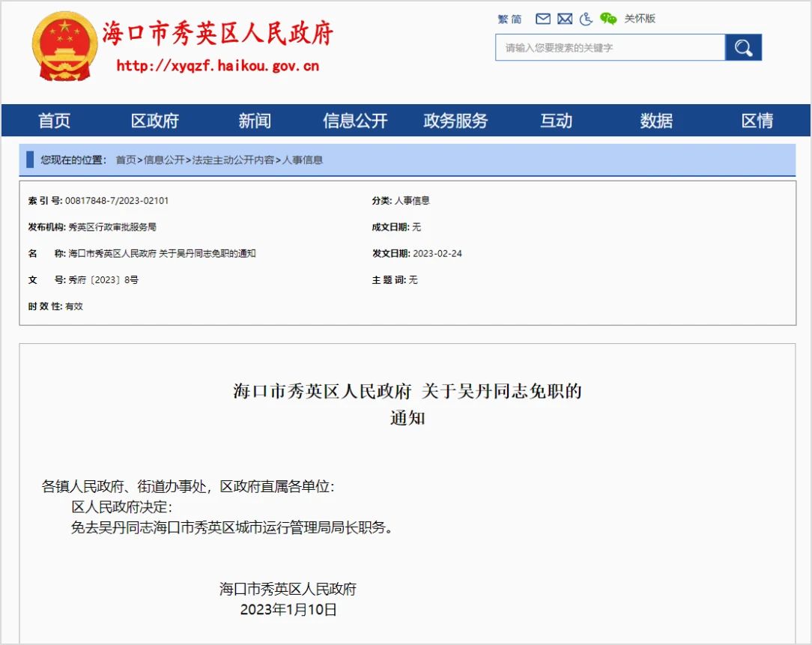Image resolution: width=812 pixels, height=645 pixels.
Task: Click the green WeChat icon
Action: coord(608,18)
